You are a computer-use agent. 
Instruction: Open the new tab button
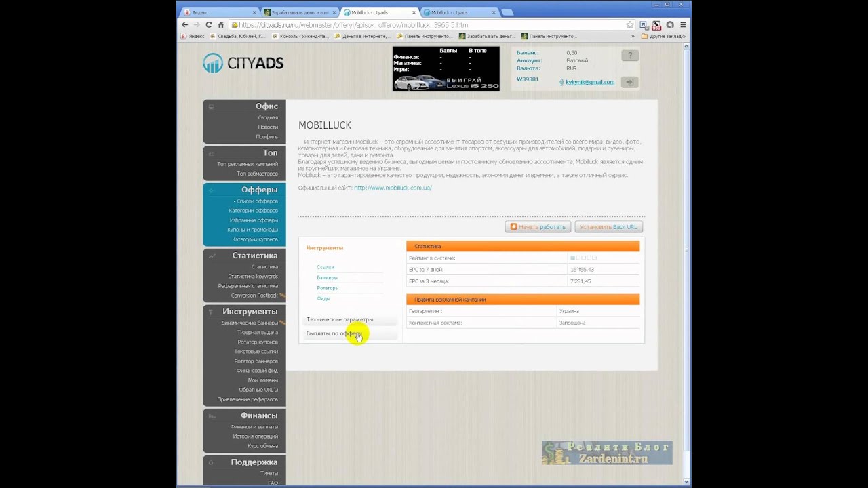coord(507,12)
